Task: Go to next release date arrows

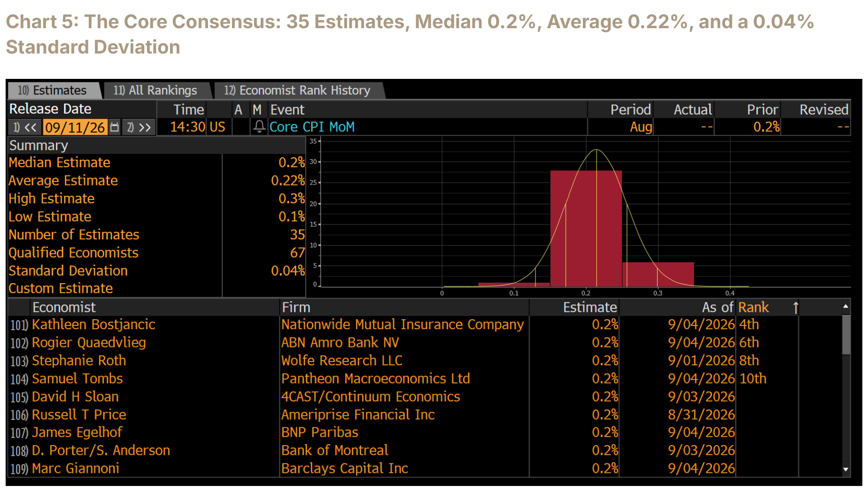Action: point(139,127)
